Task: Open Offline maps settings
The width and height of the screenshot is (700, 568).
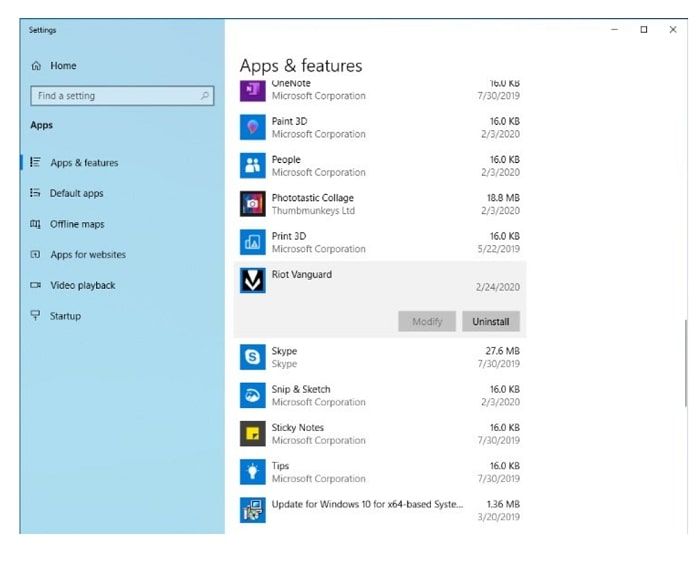Action: (77, 224)
